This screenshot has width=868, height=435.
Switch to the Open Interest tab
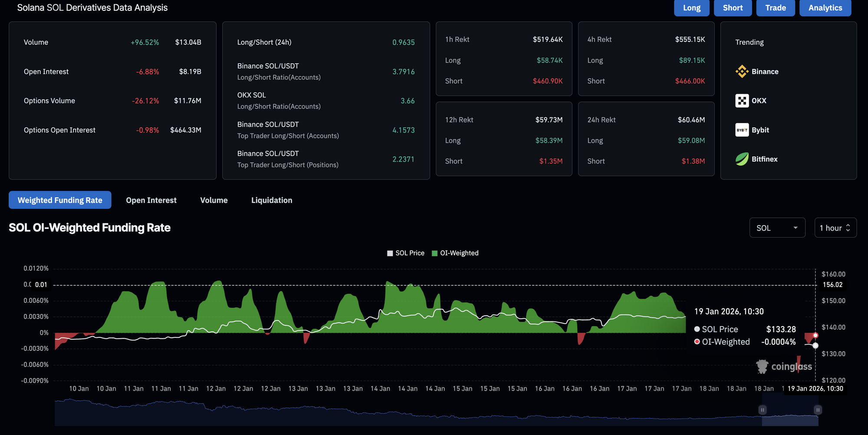point(151,200)
